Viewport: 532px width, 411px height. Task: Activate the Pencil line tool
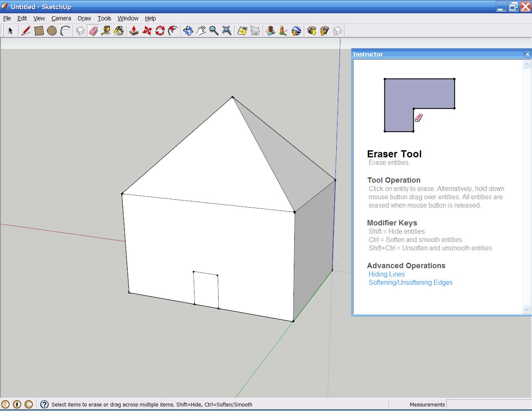coord(26,30)
